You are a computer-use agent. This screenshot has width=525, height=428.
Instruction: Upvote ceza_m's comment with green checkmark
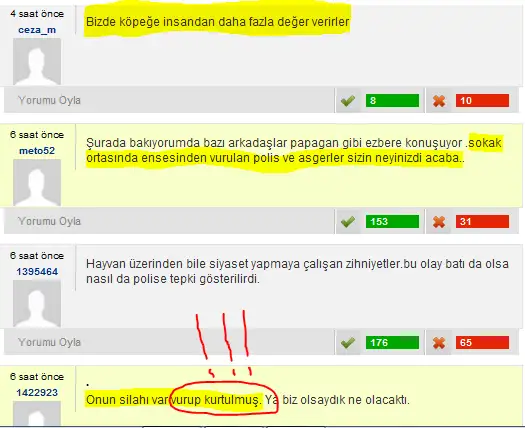coord(348,100)
